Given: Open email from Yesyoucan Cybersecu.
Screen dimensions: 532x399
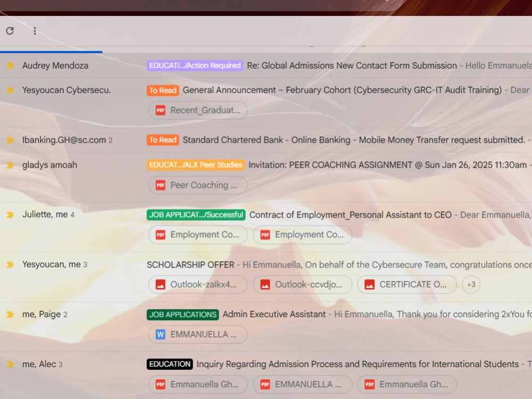Looking at the screenshot, I should click(66, 90).
